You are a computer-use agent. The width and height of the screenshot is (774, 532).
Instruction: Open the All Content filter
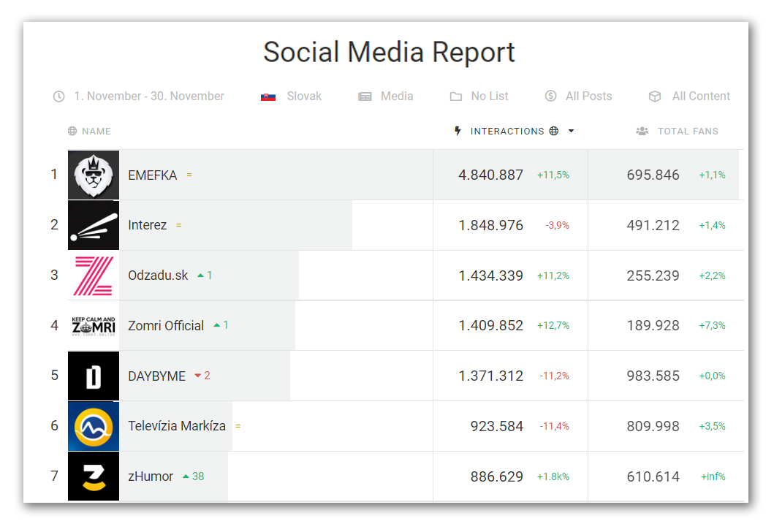[701, 96]
